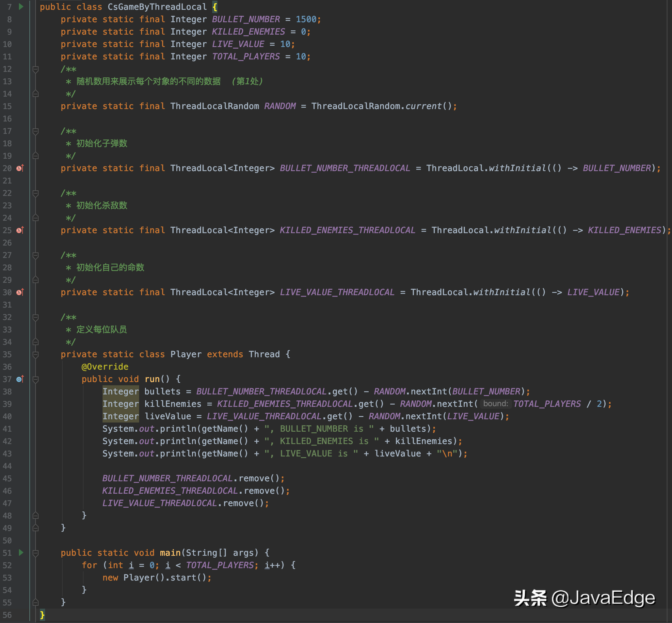Fold the run() method at line 37
Image resolution: width=672 pixels, height=623 pixels.
[x=35, y=379]
